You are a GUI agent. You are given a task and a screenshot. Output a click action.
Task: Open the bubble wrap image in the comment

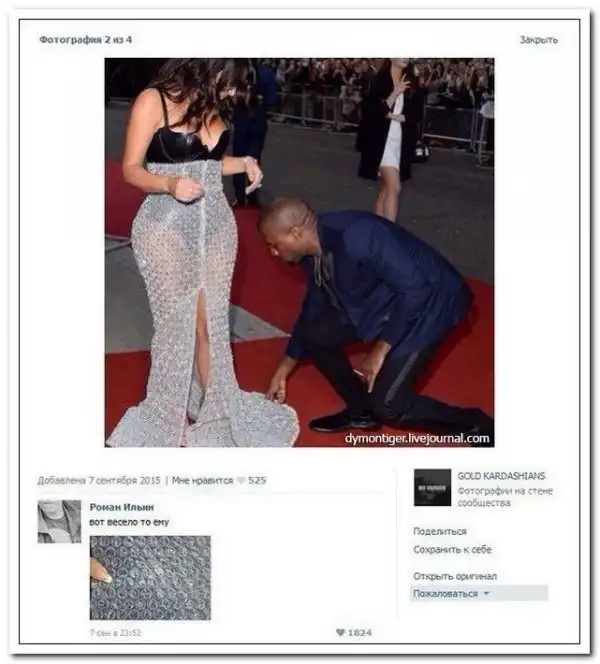pyautogui.click(x=150, y=578)
